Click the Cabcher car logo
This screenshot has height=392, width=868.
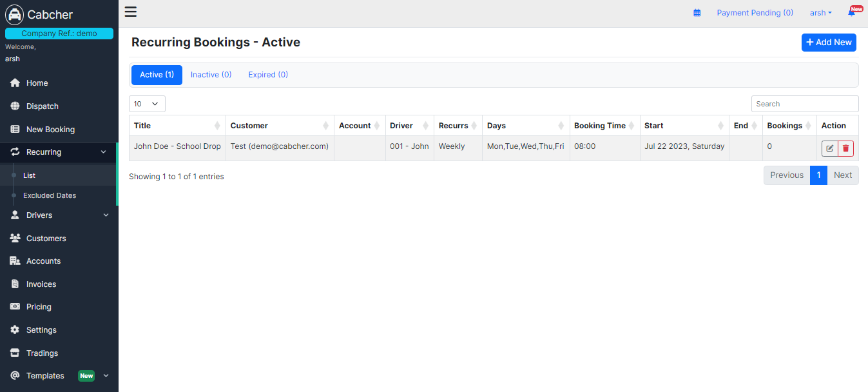coord(14,14)
